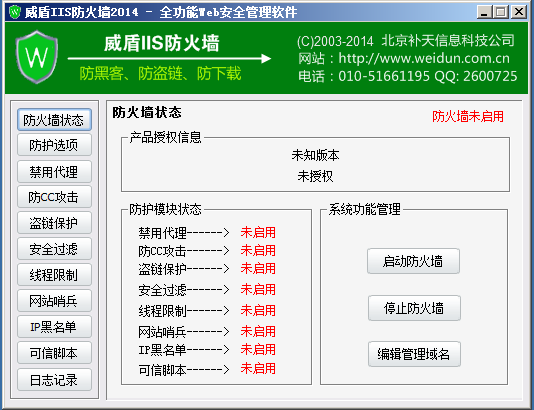Open the 防护选项 sidebar page
The image size is (534, 410).
click(54, 145)
